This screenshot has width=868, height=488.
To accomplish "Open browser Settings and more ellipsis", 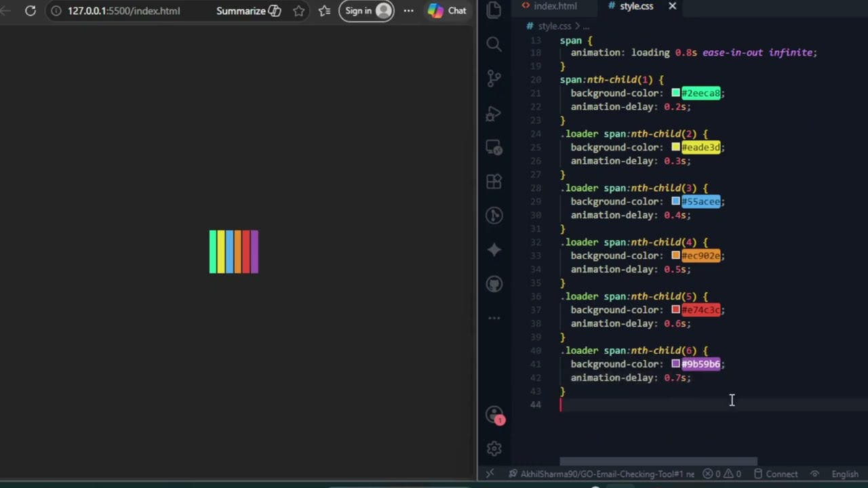I will [x=408, y=11].
